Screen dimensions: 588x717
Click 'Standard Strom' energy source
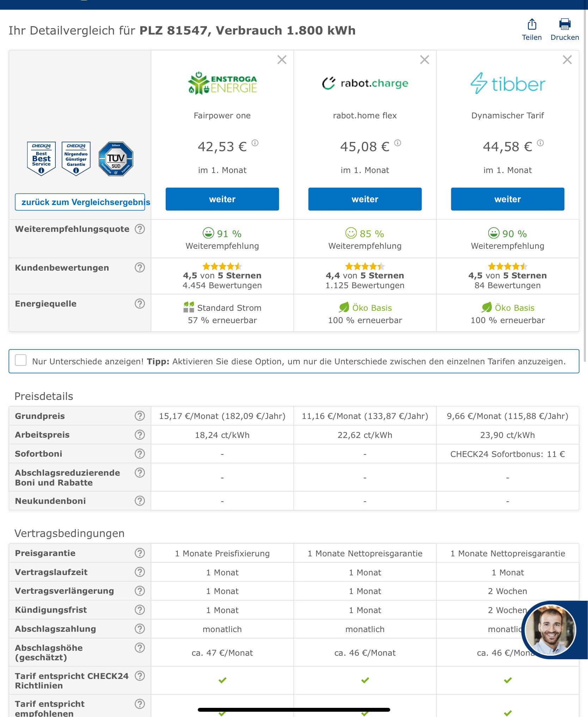pos(222,308)
